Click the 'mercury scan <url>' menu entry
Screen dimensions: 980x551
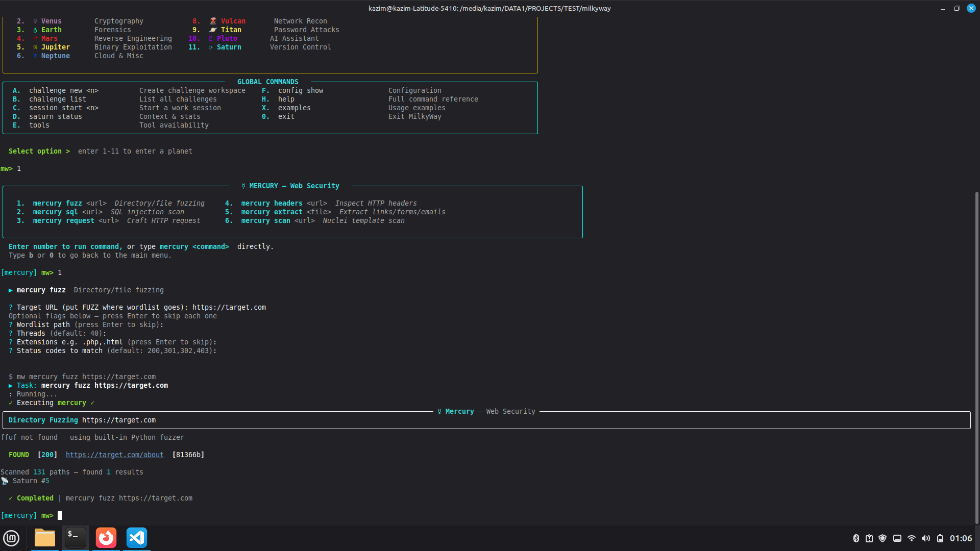point(278,220)
